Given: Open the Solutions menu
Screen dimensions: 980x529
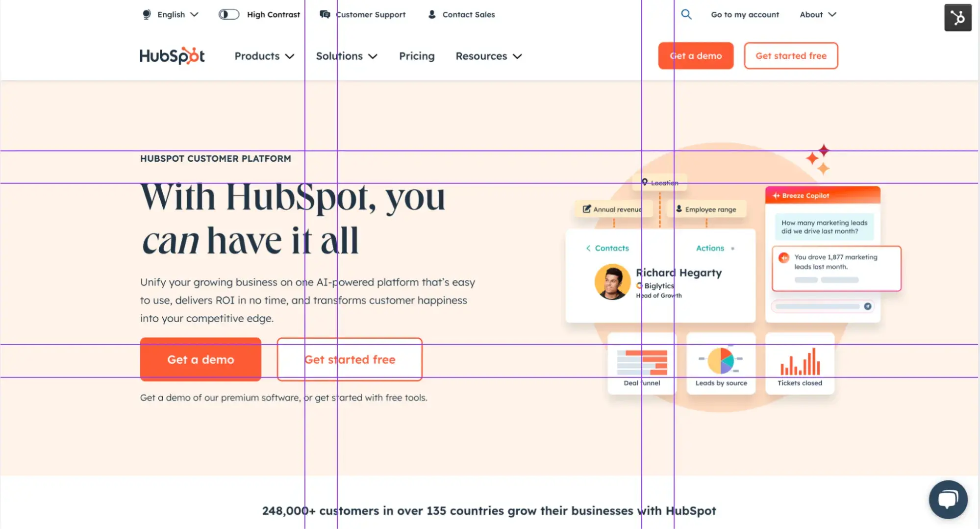Looking at the screenshot, I should click(347, 56).
